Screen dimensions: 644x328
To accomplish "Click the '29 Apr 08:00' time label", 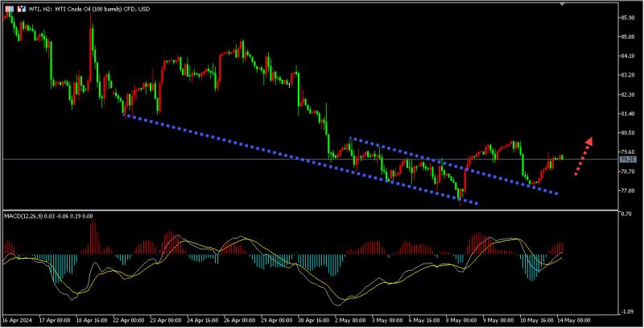I will (276, 320).
